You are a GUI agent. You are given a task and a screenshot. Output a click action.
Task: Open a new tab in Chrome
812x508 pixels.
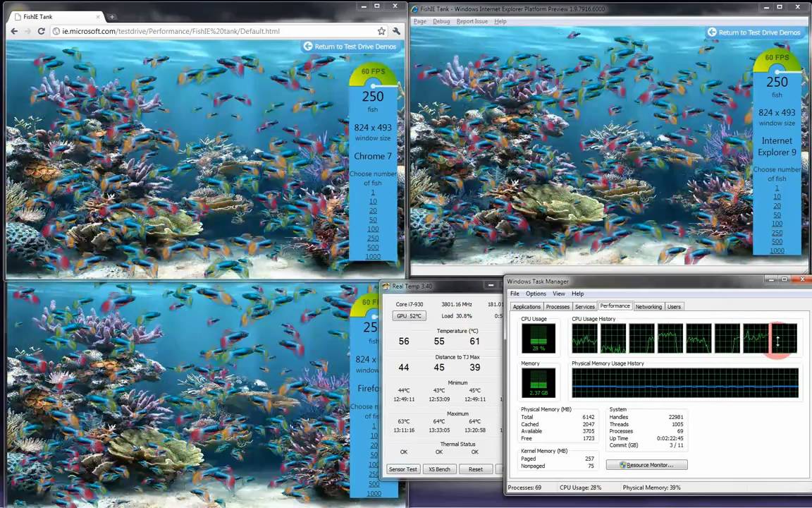pos(112,17)
